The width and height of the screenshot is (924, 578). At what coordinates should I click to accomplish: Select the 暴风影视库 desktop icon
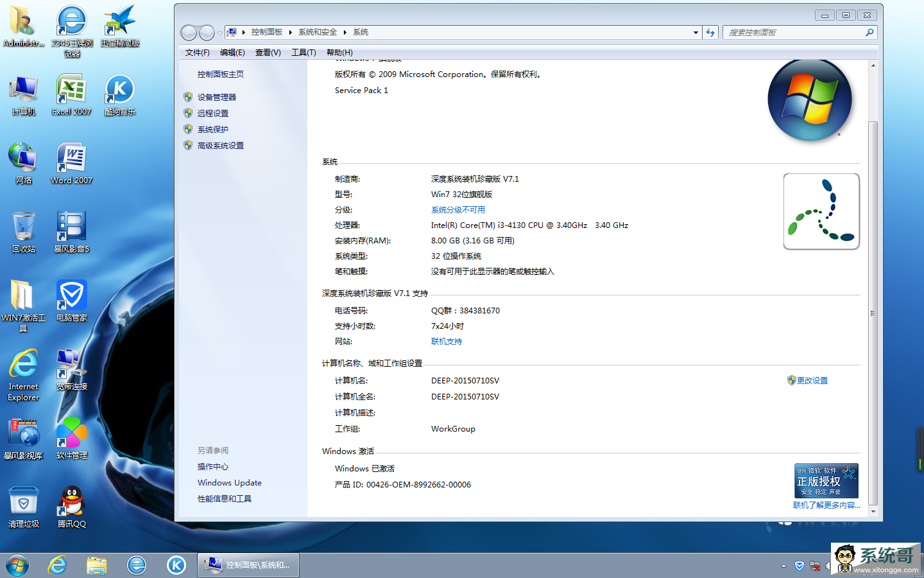point(24,439)
